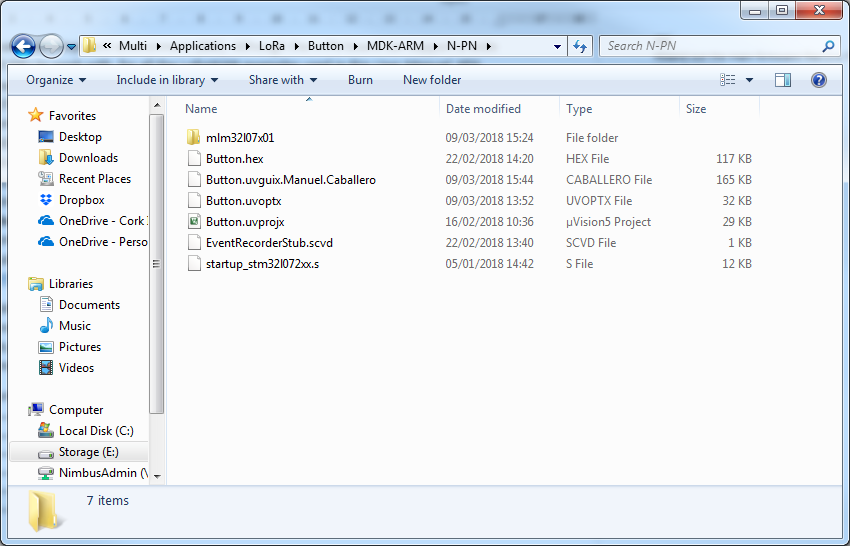Click the Forward navigation arrow

click(51, 47)
